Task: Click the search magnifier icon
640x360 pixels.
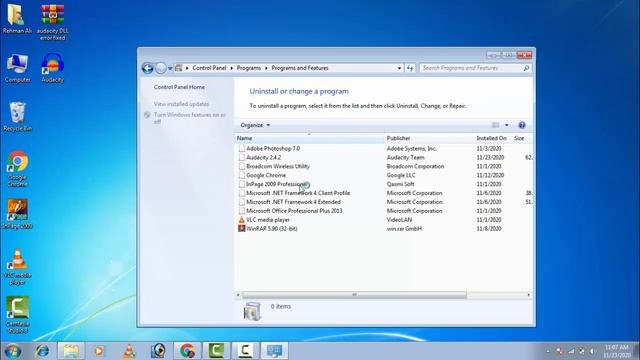Action: [x=526, y=68]
